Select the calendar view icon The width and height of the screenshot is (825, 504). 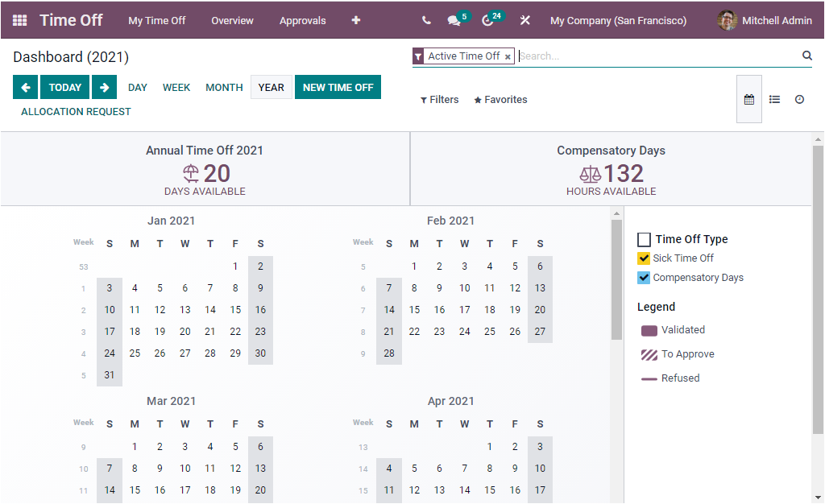click(748, 99)
